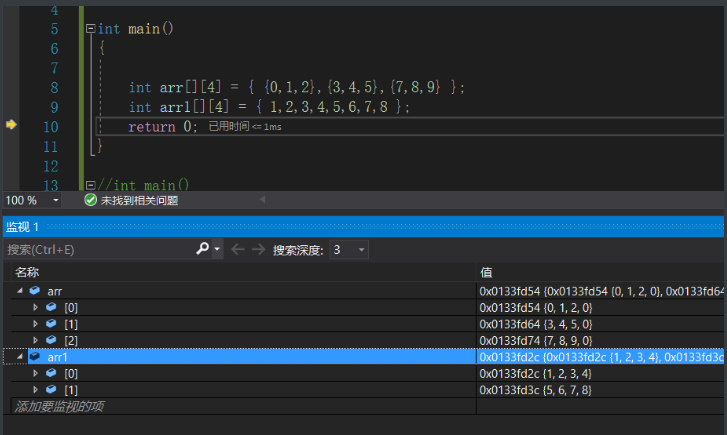Expand the arr [2] element

[35, 340]
